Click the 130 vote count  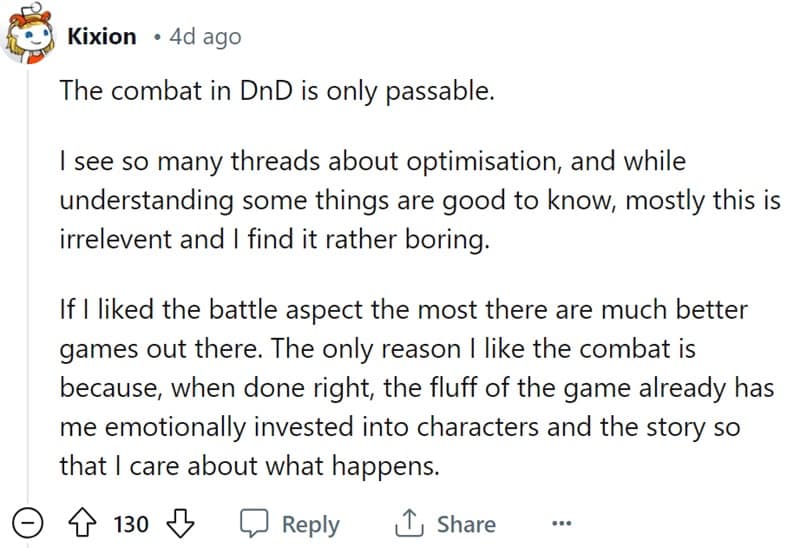tap(131, 524)
